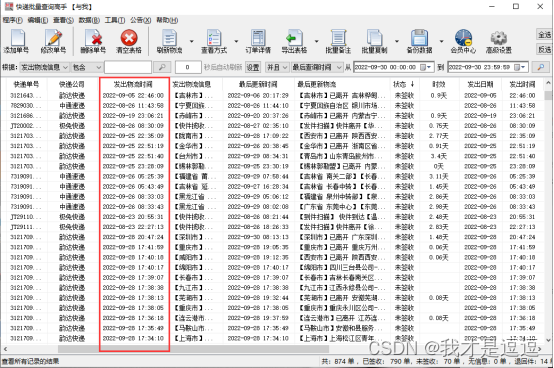Screen dimensions: 554x368
Task: Click the 【连云港市】 sent logistics cell
Action: 194,318
